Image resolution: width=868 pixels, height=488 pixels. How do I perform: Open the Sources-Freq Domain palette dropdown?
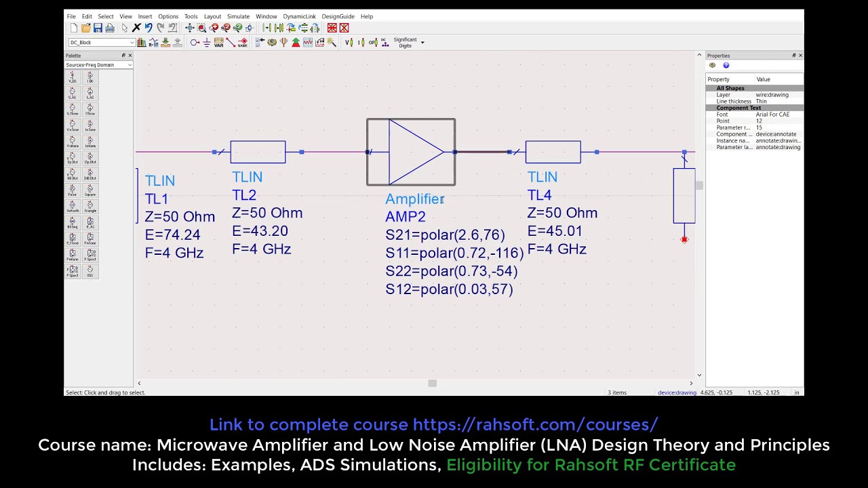coord(130,65)
